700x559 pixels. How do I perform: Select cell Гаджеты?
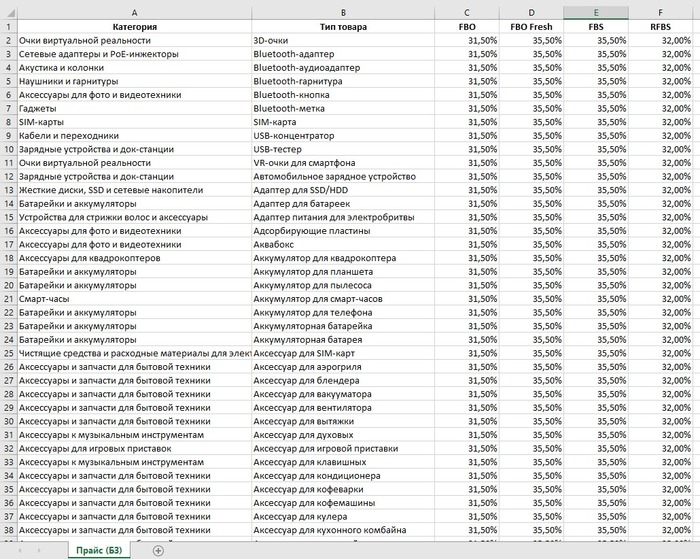(134, 108)
